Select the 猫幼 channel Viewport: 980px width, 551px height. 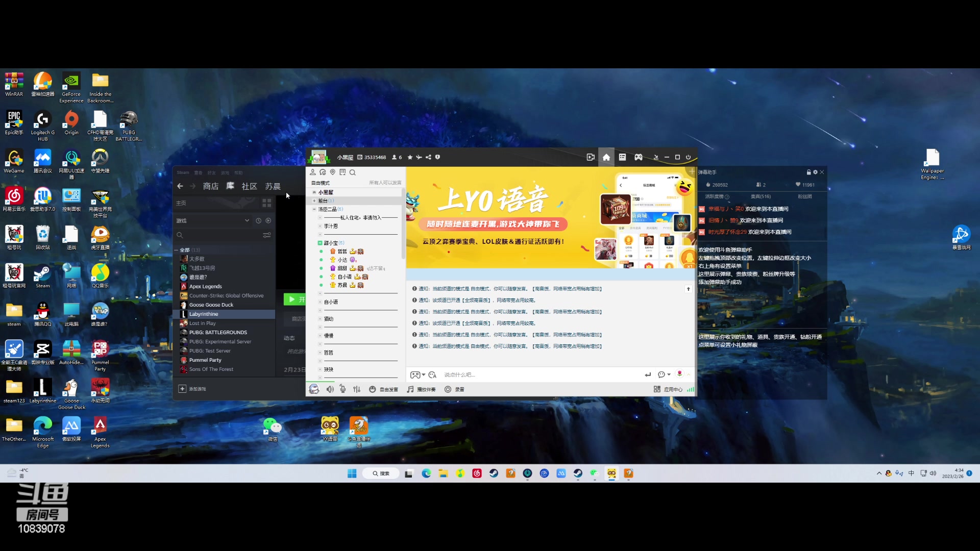(x=329, y=319)
